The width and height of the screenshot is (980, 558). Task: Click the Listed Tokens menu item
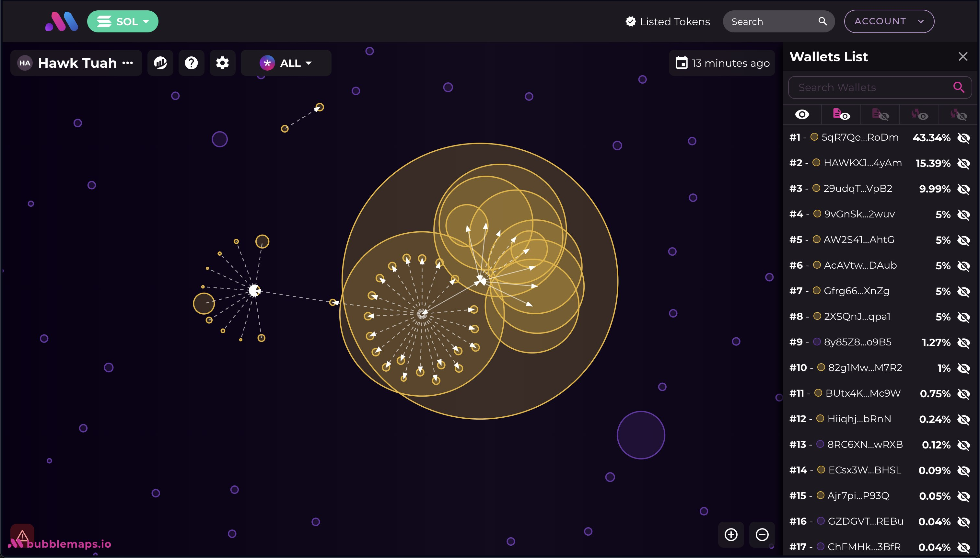(667, 21)
